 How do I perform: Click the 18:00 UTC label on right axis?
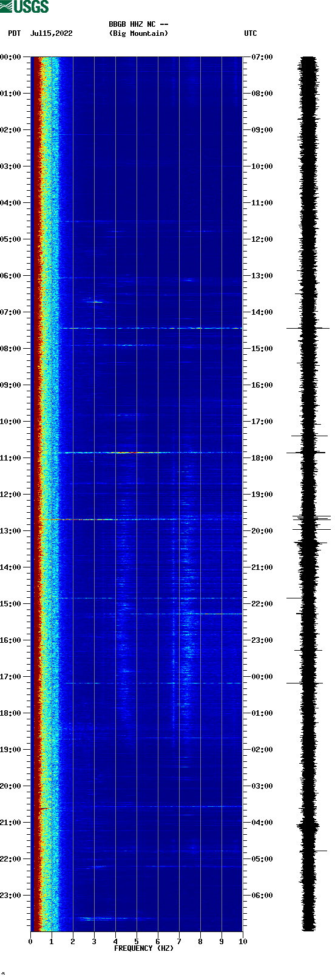262,458
